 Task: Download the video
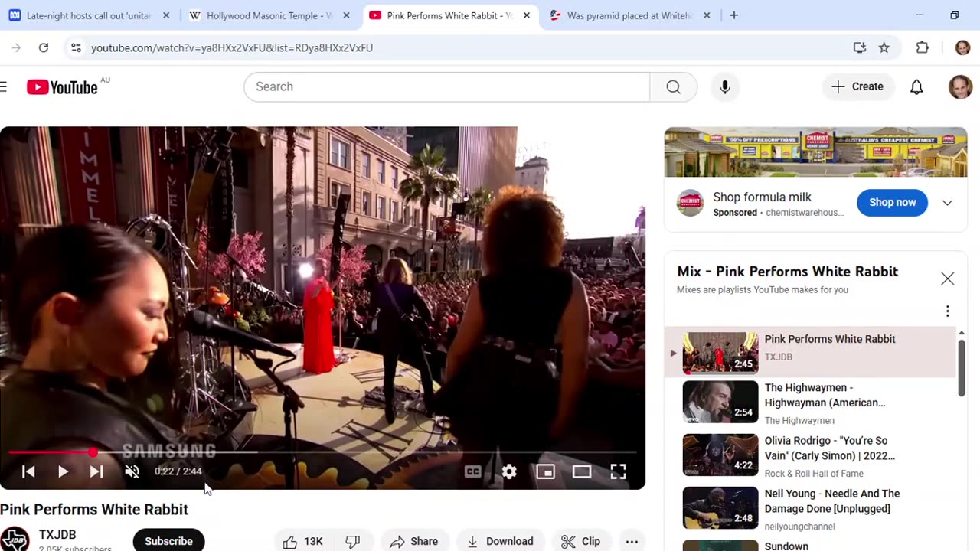coord(500,541)
